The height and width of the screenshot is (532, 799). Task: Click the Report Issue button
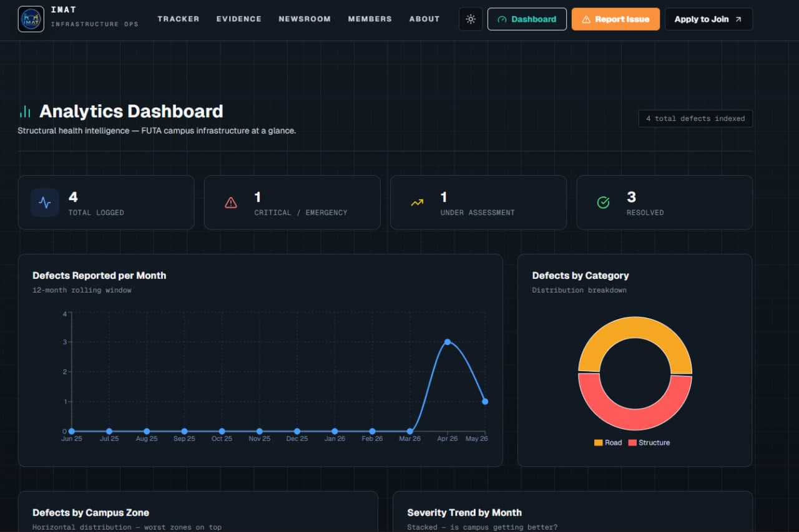click(x=615, y=19)
